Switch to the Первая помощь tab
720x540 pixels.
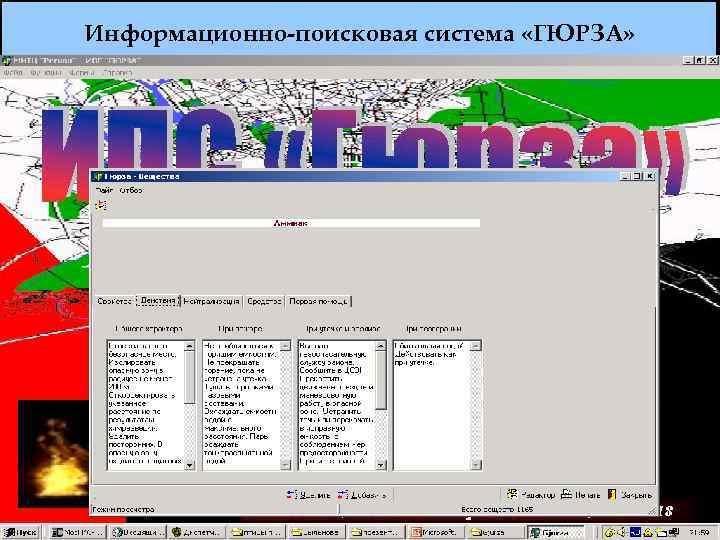(318, 301)
